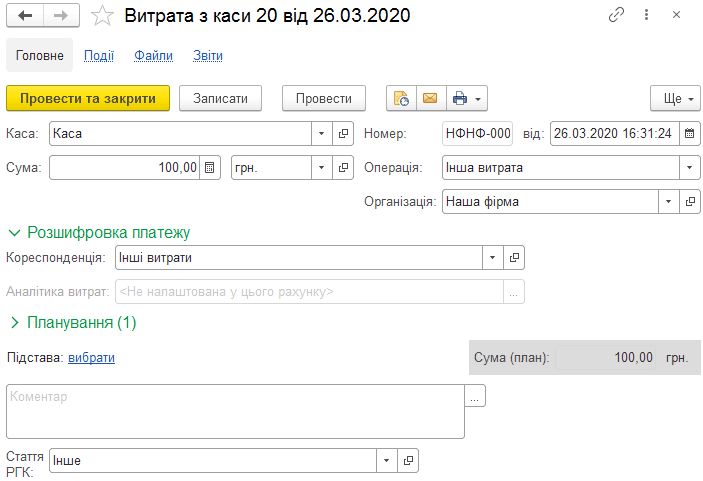Open Стаття РГК Інше card icon

(x=408, y=460)
